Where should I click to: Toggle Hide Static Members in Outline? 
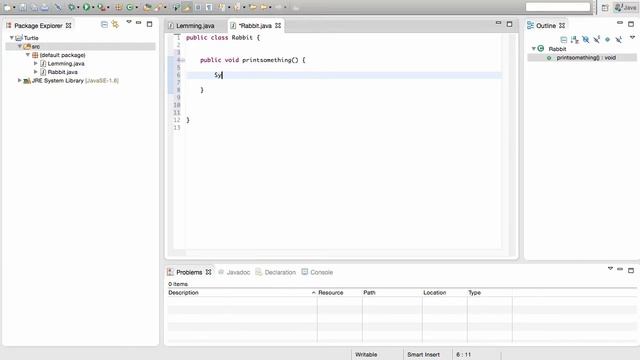[597, 40]
